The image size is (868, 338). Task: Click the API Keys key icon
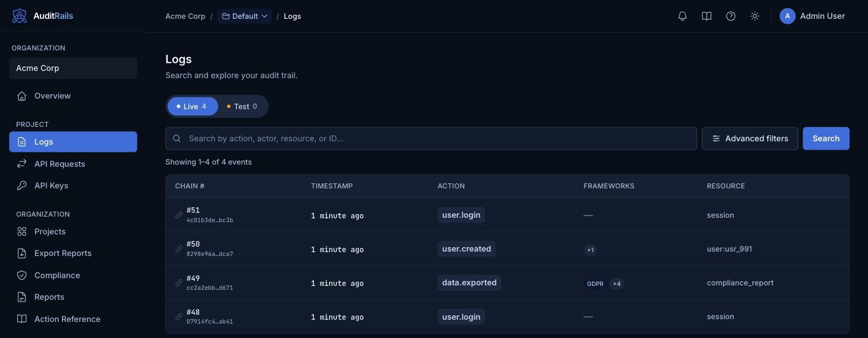click(22, 186)
